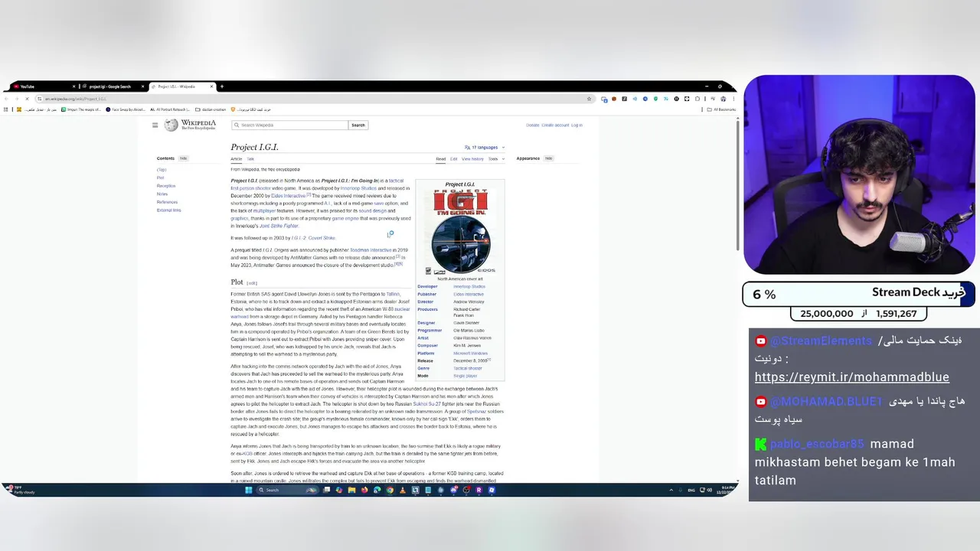Open reymit.ir/mohammadblue donation link
The width and height of the screenshot is (980, 551).
[x=851, y=377]
